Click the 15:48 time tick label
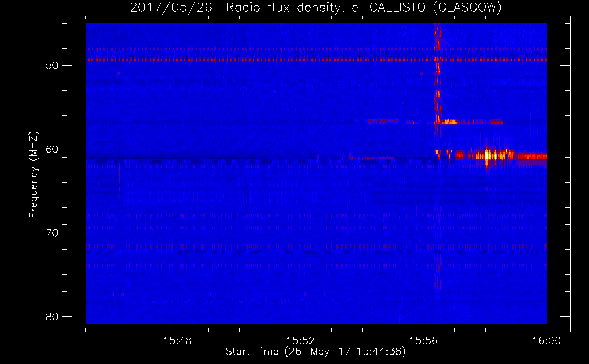 coord(178,341)
